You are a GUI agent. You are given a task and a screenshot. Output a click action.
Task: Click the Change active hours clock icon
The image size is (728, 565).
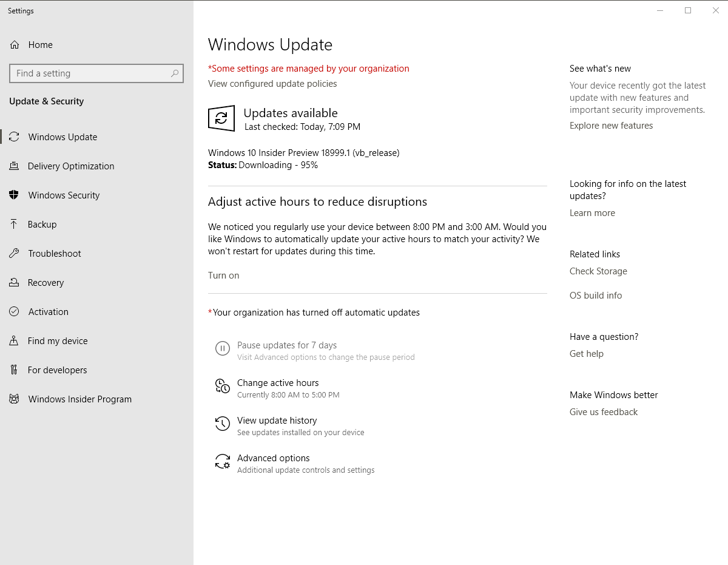pos(223,386)
